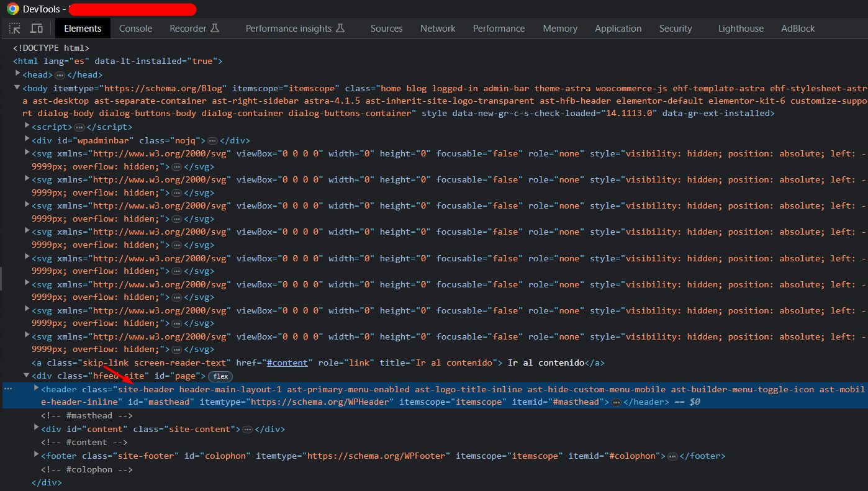The width and height of the screenshot is (868, 491).
Task: Open the Application tab
Action: (618, 29)
